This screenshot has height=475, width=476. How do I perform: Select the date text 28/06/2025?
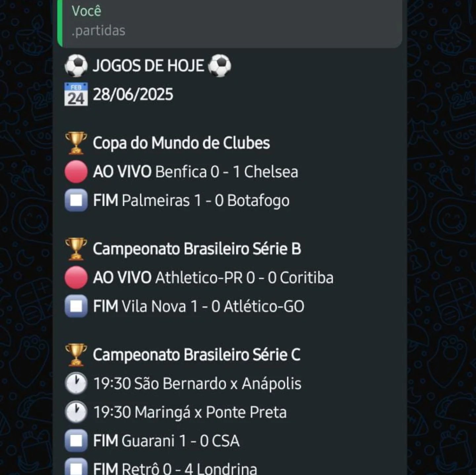[x=133, y=94]
